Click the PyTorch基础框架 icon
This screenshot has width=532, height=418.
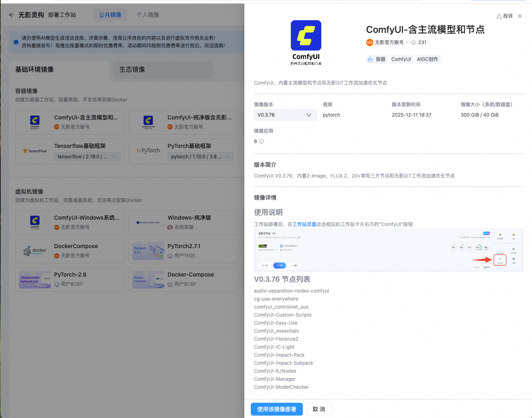point(148,151)
